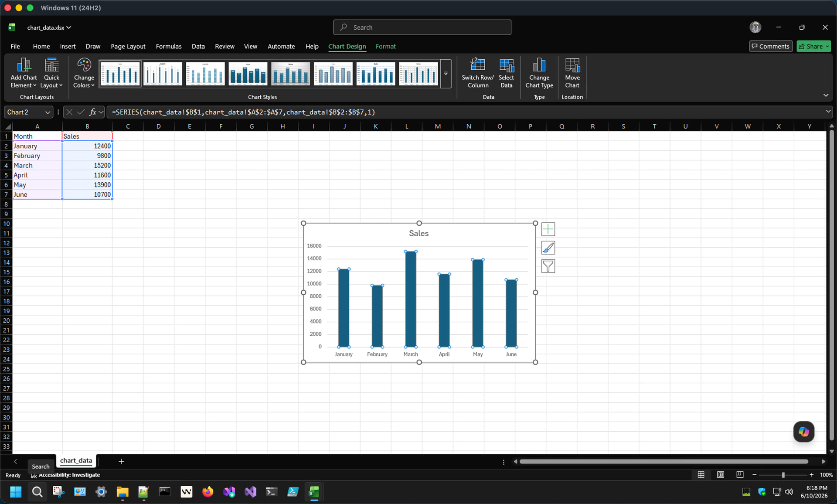Expand the Chart Styles gallery

point(446,74)
